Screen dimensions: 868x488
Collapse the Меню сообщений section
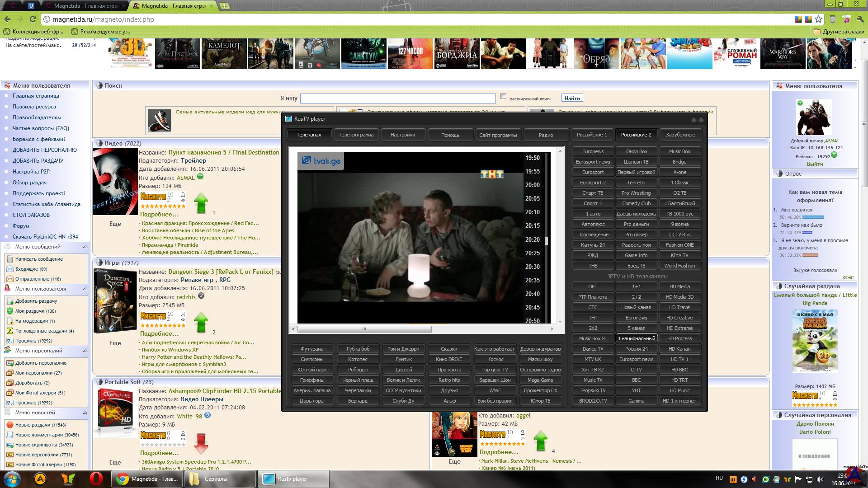click(x=85, y=247)
